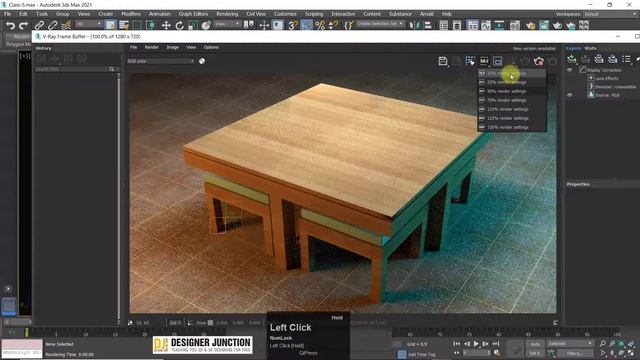Open the frame buffer Render menu
640x360 pixels.
click(x=151, y=47)
